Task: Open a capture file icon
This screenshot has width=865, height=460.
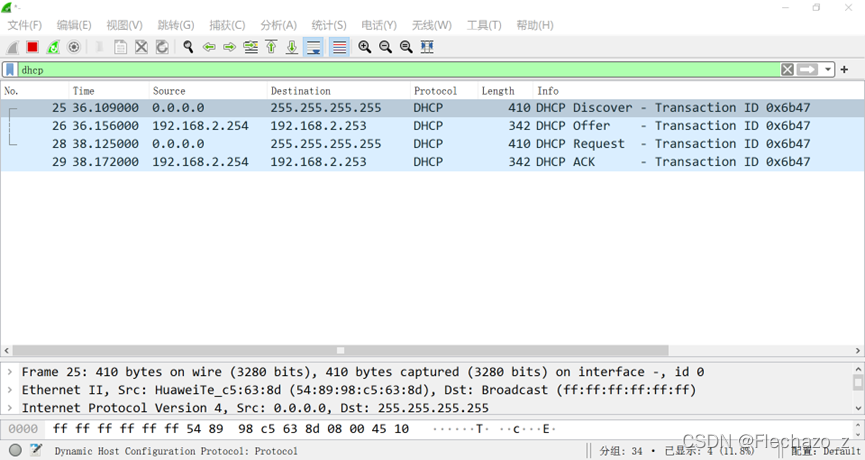Action: tap(100, 47)
